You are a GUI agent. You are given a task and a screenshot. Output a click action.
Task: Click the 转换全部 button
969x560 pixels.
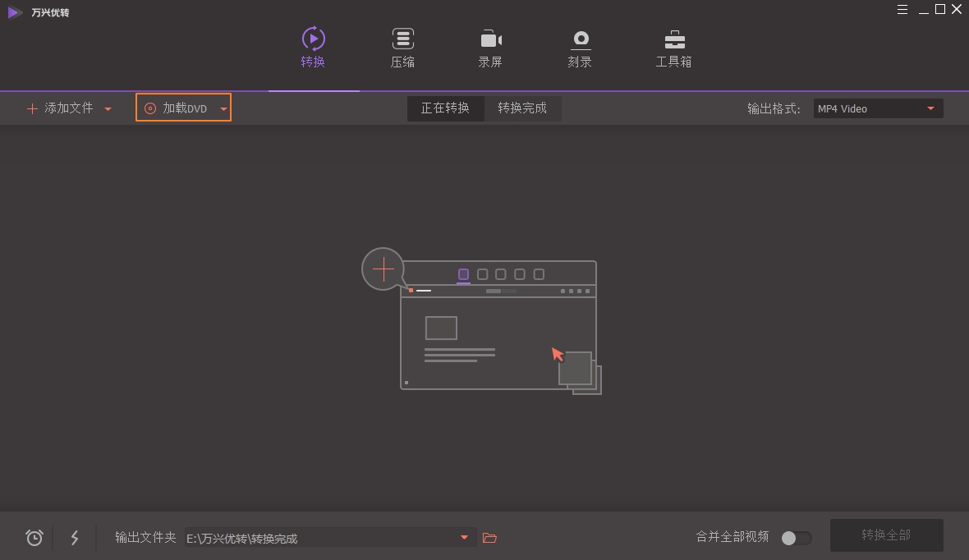pos(886,535)
